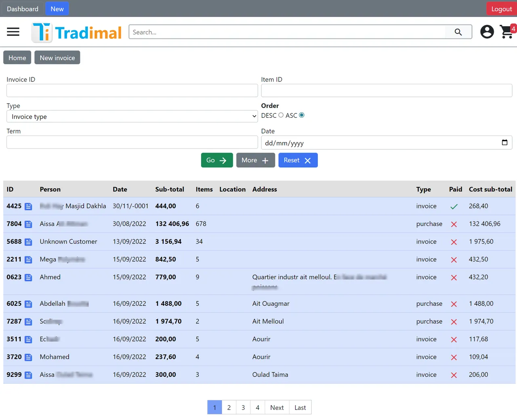517x420 pixels.
Task: Open document icon for invoice 0623
Action: pos(28,278)
